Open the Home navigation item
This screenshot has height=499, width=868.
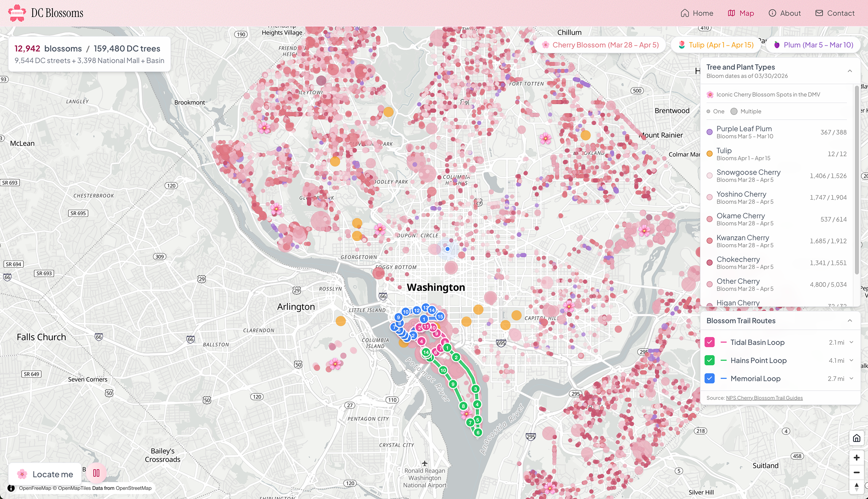697,13
